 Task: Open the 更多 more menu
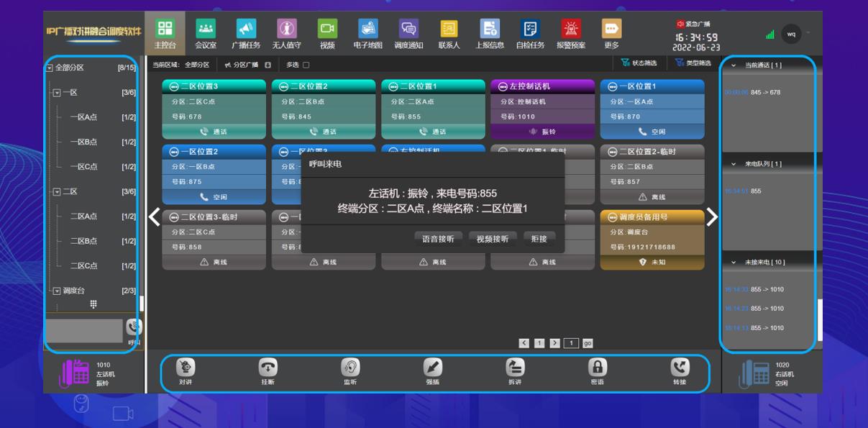(611, 33)
